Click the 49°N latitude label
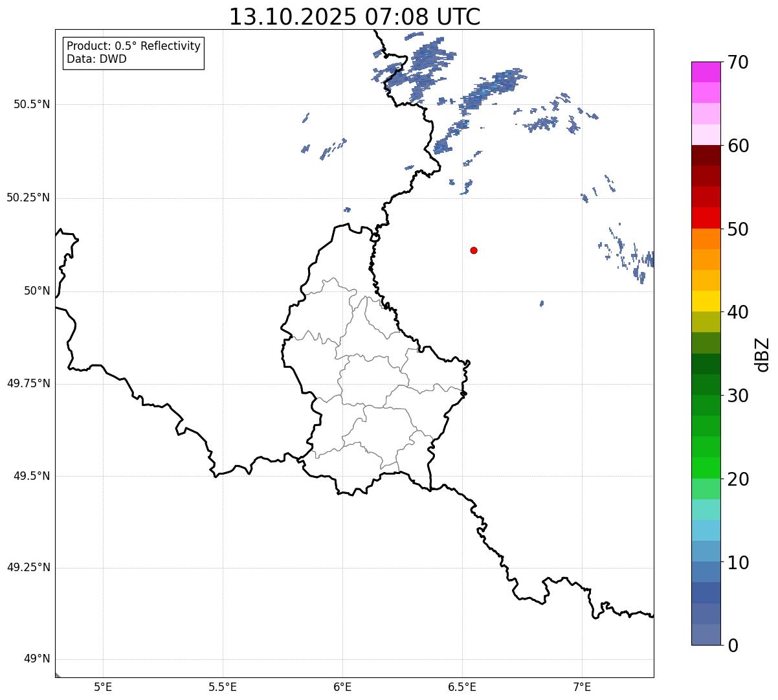778x700 pixels. coord(37,659)
